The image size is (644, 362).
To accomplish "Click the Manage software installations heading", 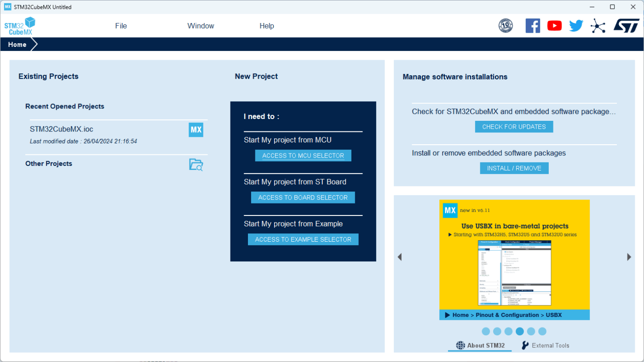I will pos(455,77).
